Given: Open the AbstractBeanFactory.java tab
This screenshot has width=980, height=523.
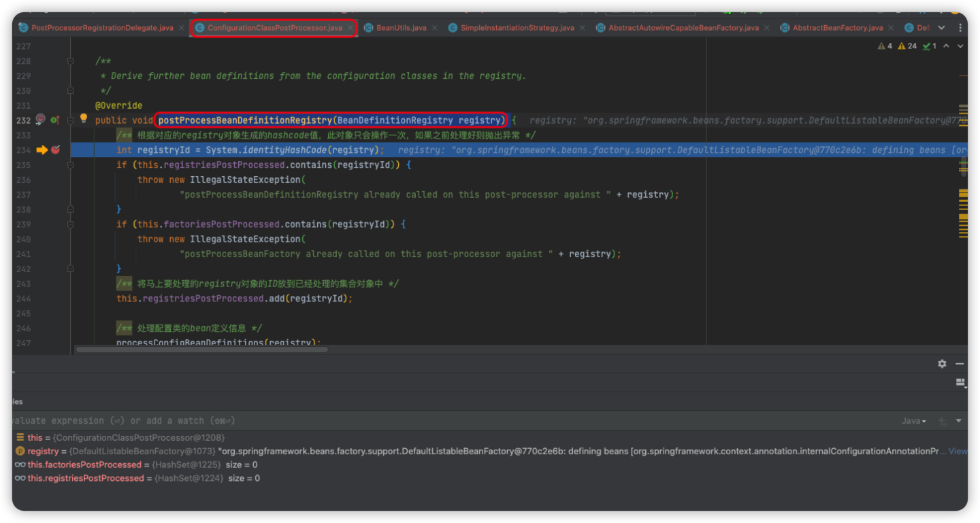Looking at the screenshot, I should click(x=838, y=28).
